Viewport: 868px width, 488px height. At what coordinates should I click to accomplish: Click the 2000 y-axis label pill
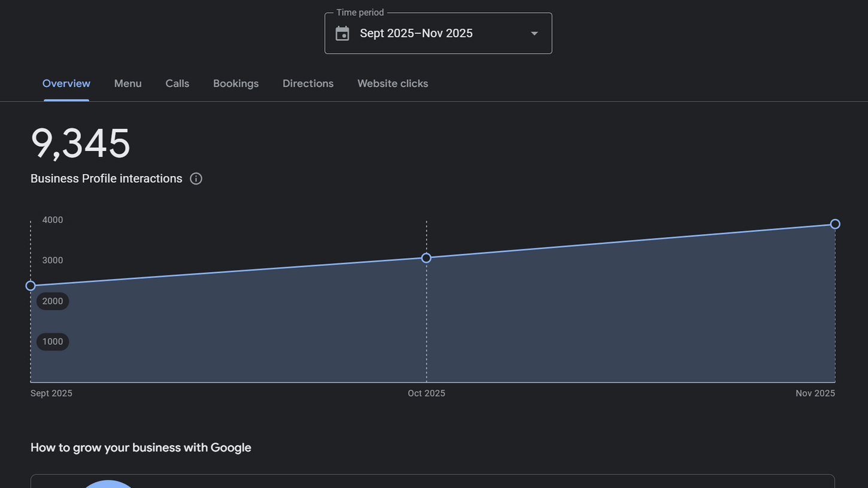[x=53, y=301]
